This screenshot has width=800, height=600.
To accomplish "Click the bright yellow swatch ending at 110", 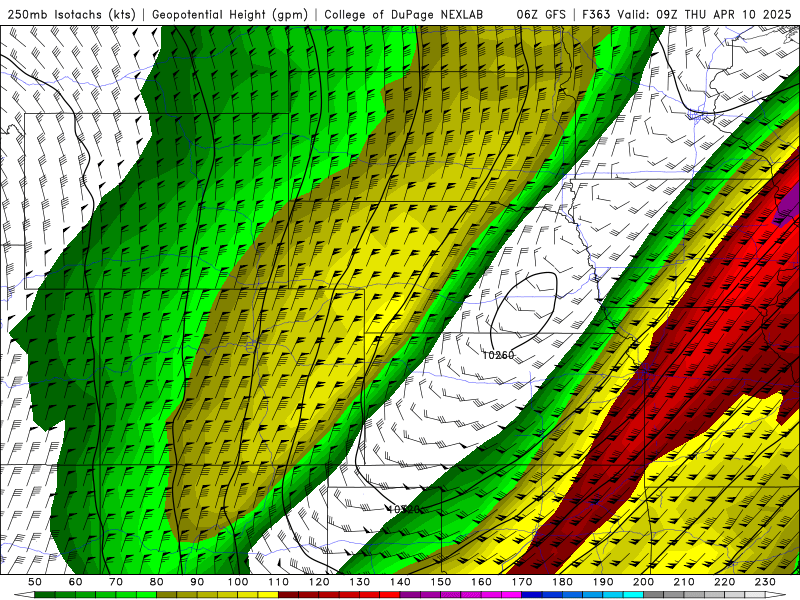I will click(268, 595).
